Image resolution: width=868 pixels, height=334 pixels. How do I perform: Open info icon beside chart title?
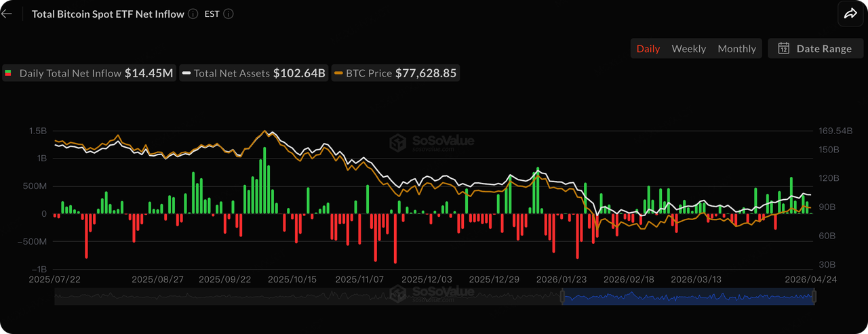[x=193, y=14]
